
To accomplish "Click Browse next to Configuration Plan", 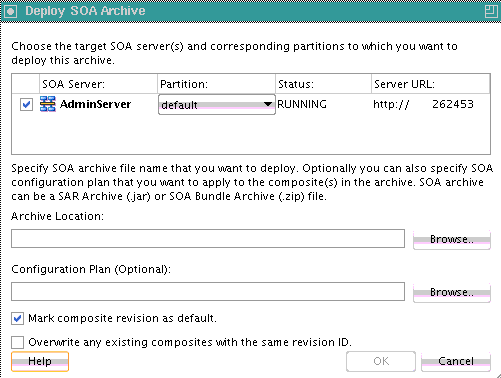I will (x=452, y=292).
